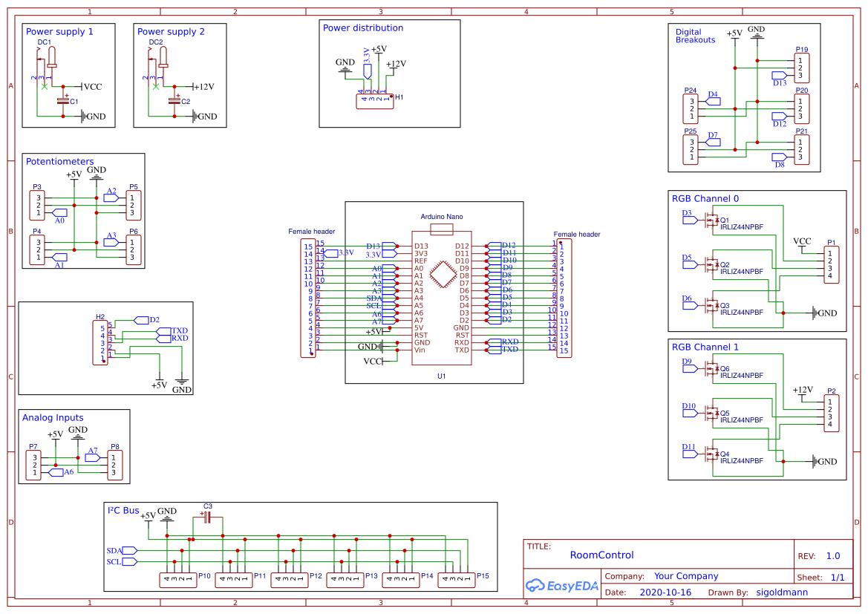Click the RoomControl title text
The image size is (868, 614).
[601, 555]
